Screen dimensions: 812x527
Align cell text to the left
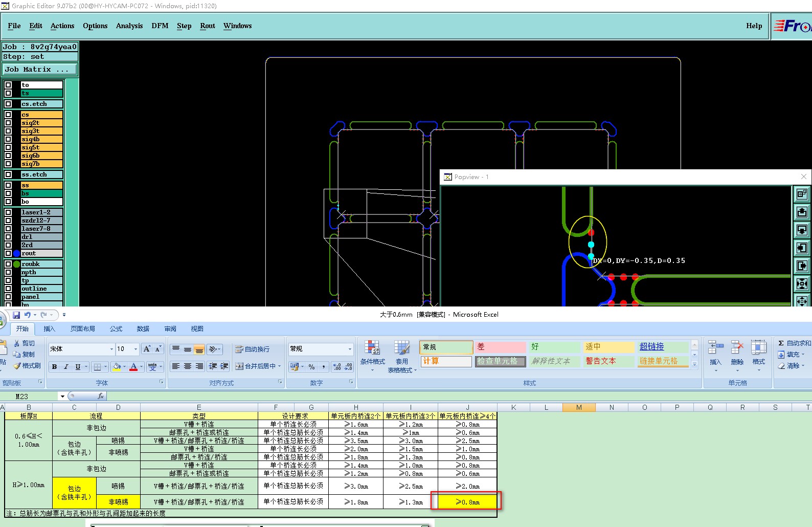coord(176,366)
